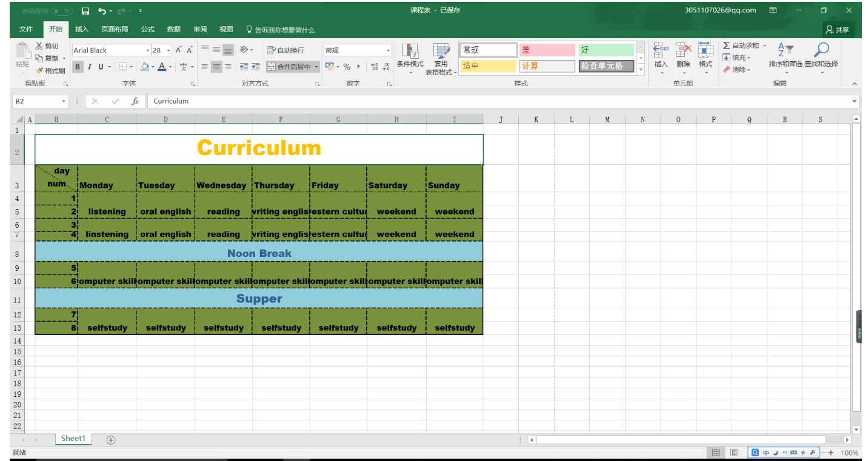
Task: Decrease font size with smaller A icon
Action: point(190,50)
